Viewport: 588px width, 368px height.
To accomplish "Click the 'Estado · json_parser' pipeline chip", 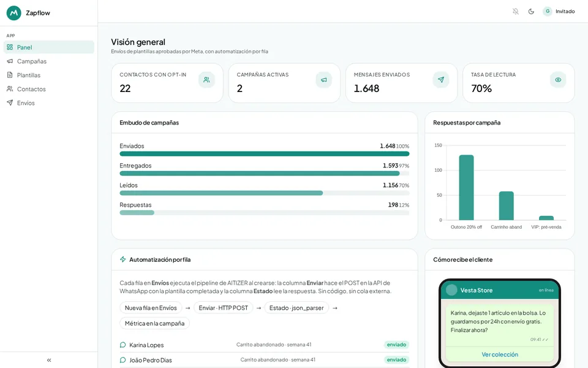I will 296,308.
